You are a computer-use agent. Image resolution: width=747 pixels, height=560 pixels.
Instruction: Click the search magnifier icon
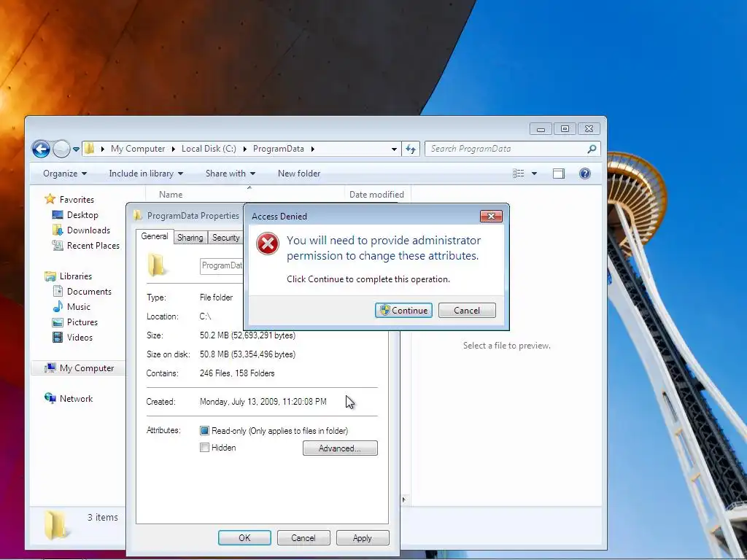(592, 149)
